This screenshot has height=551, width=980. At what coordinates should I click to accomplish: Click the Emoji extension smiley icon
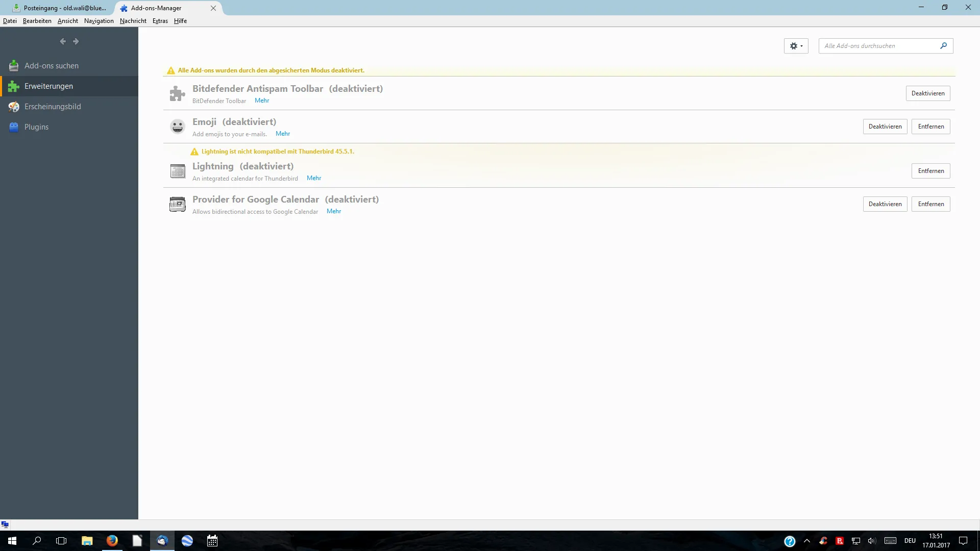177,127
